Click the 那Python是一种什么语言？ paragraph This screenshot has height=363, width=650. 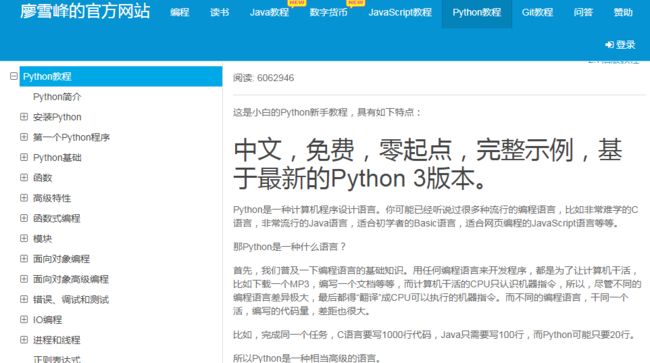289,247
